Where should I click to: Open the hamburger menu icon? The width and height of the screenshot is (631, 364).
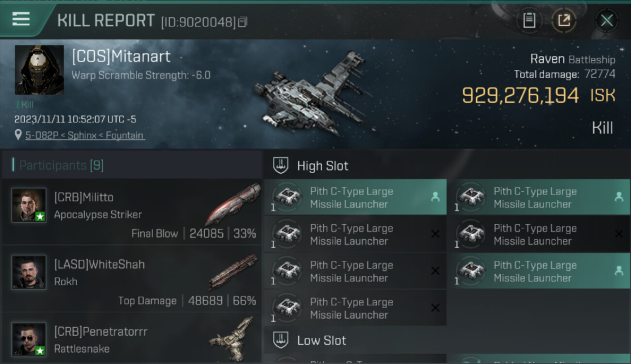[21, 19]
